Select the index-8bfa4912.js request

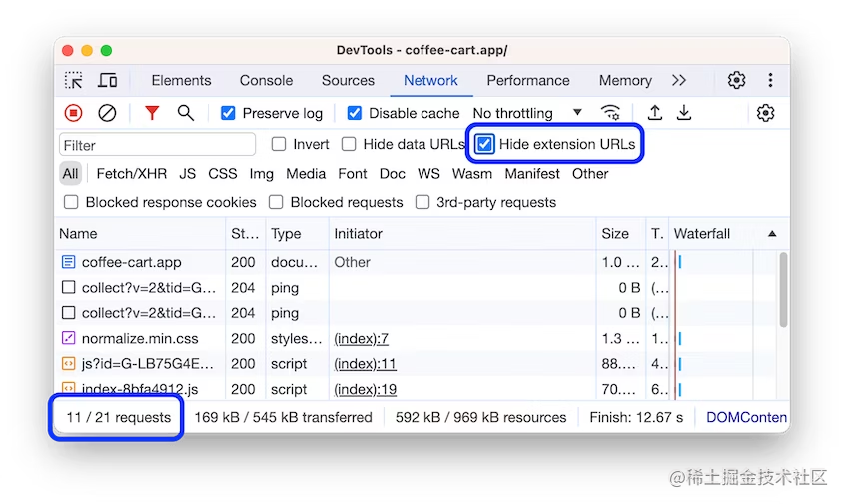coord(417,389)
